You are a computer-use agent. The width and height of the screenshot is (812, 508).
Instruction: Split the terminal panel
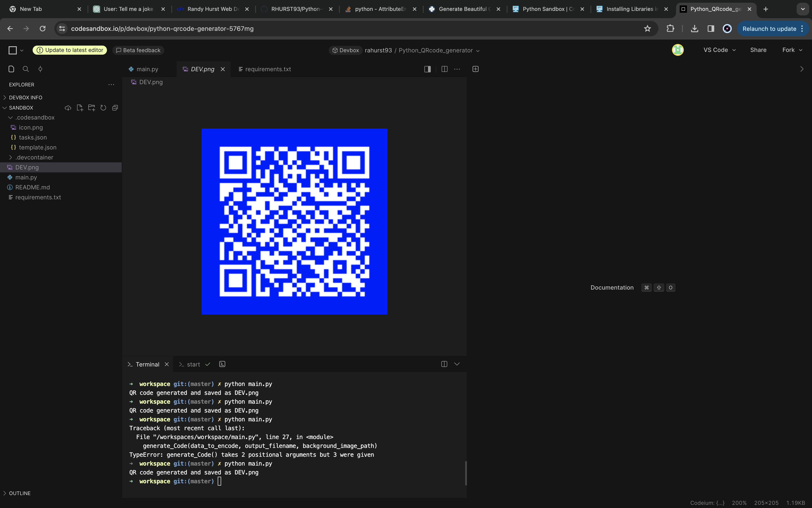click(444, 364)
